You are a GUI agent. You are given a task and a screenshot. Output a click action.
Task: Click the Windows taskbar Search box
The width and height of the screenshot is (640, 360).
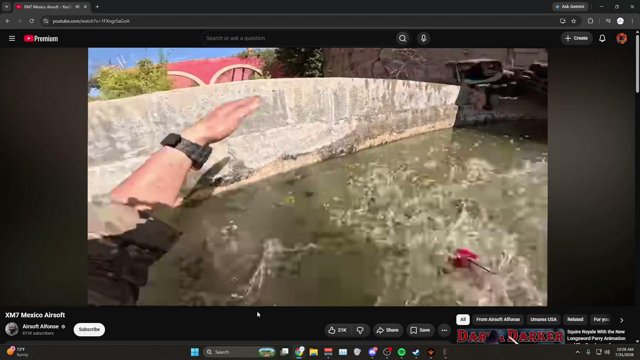[x=240, y=352]
